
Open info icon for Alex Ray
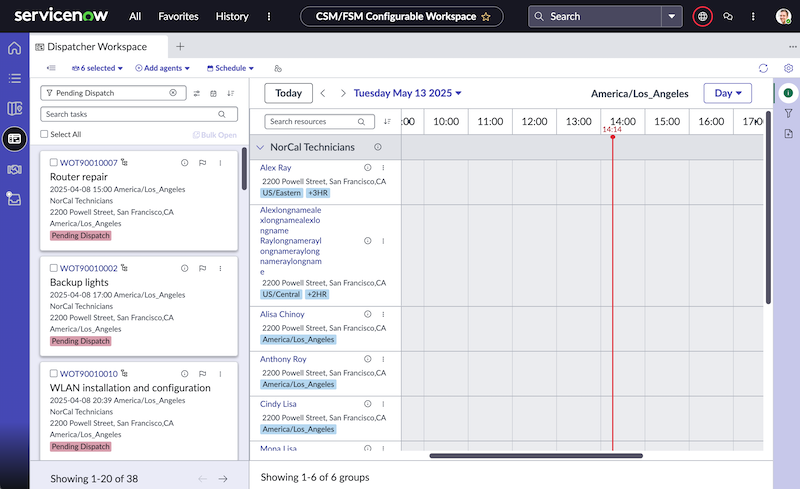click(x=367, y=167)
